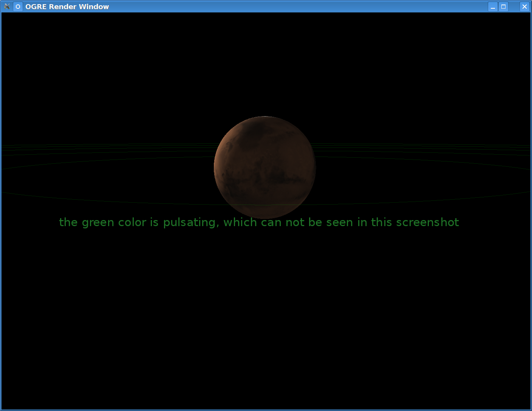The height and width of the screenshot is (411, 532).
Task: Maximize the OGRE Render Window
Action: (503, 6)
